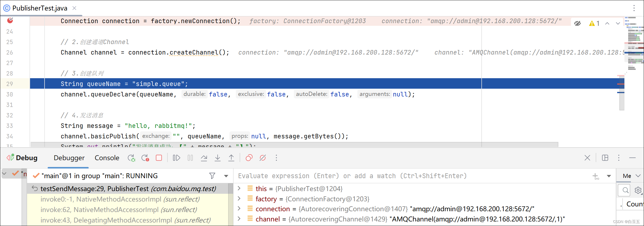Toggle inspections reader mode eye icon
Viewport: 644px width, 226px height.
(x=577, y=23)
